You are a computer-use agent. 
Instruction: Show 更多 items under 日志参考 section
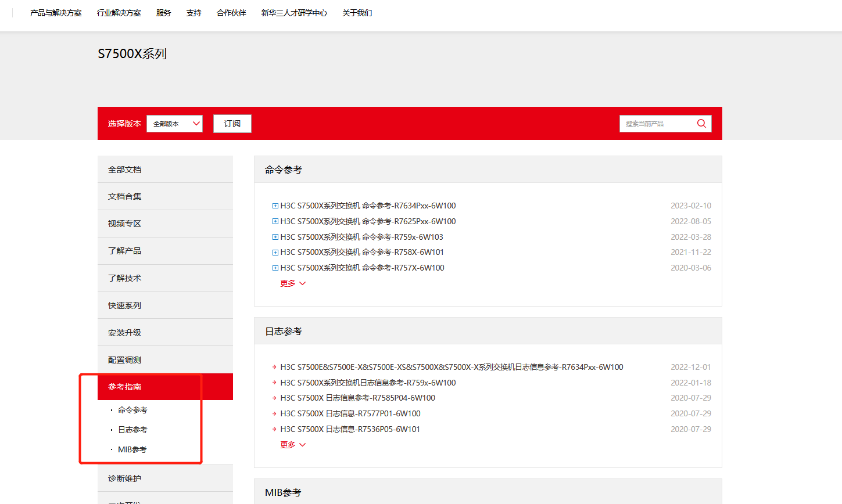(x=293, y=445)
